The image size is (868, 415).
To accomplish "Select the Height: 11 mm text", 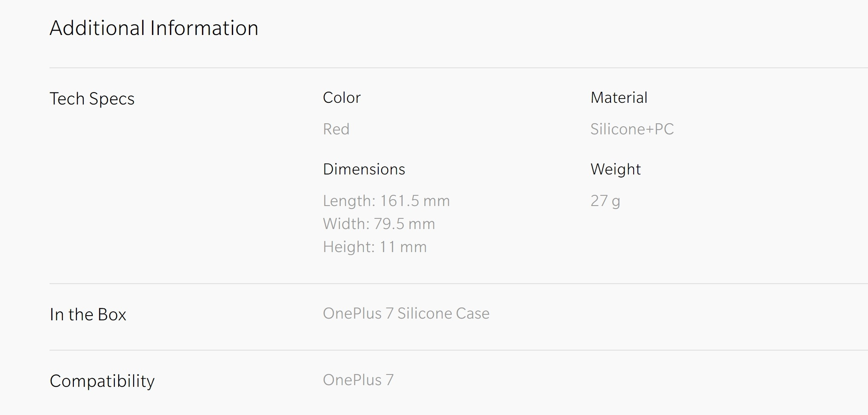I will [375, 247].
